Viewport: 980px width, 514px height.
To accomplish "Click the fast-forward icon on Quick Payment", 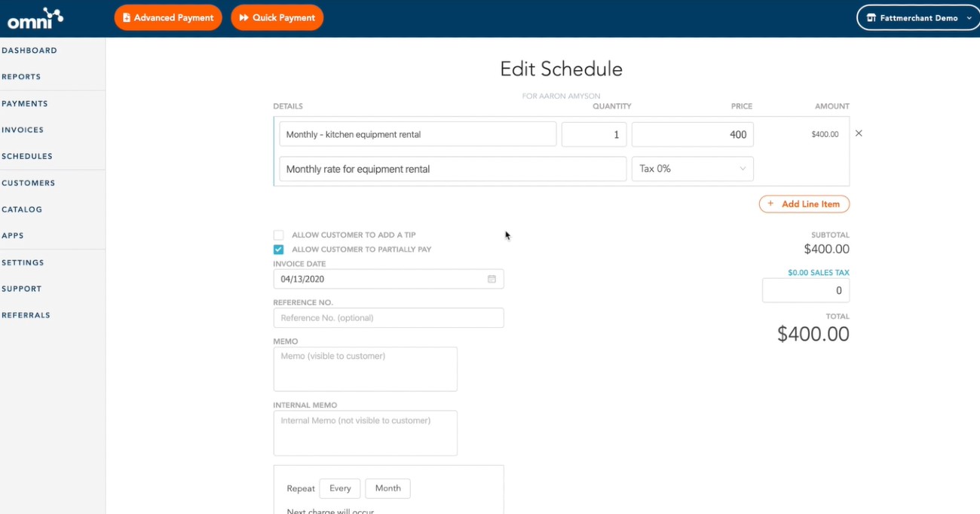I will [243, 17].
